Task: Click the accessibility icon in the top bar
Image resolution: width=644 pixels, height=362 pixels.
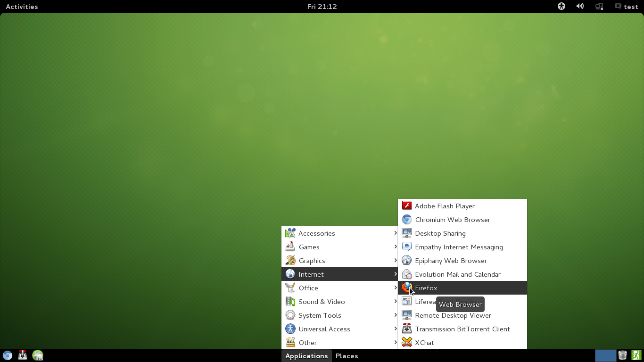Action: point(561,6)
